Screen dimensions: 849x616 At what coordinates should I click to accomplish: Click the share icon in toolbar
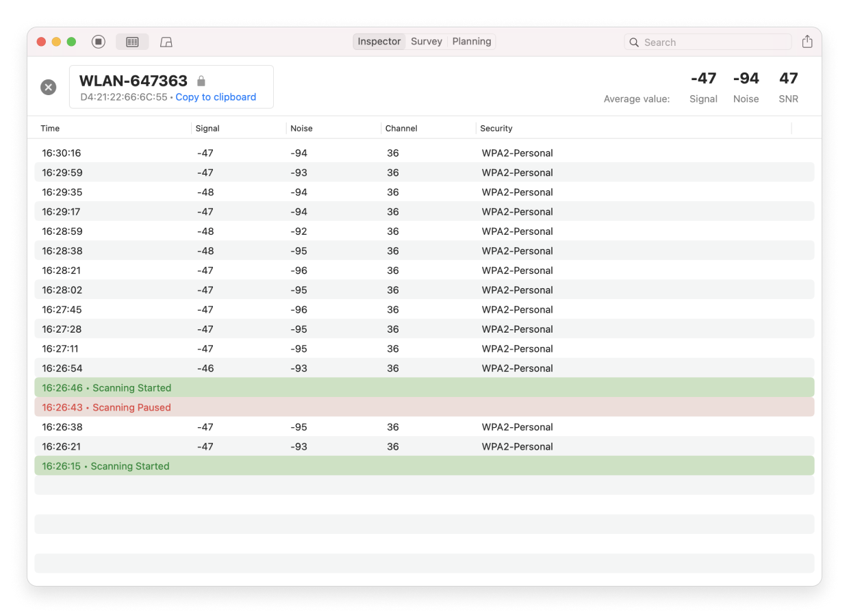(807, 42)
